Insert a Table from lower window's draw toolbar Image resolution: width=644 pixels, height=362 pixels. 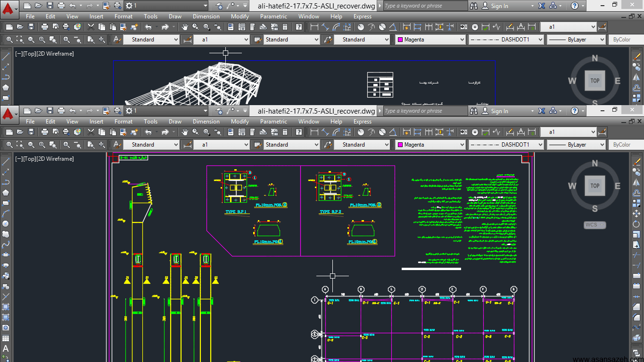point(6,338)
